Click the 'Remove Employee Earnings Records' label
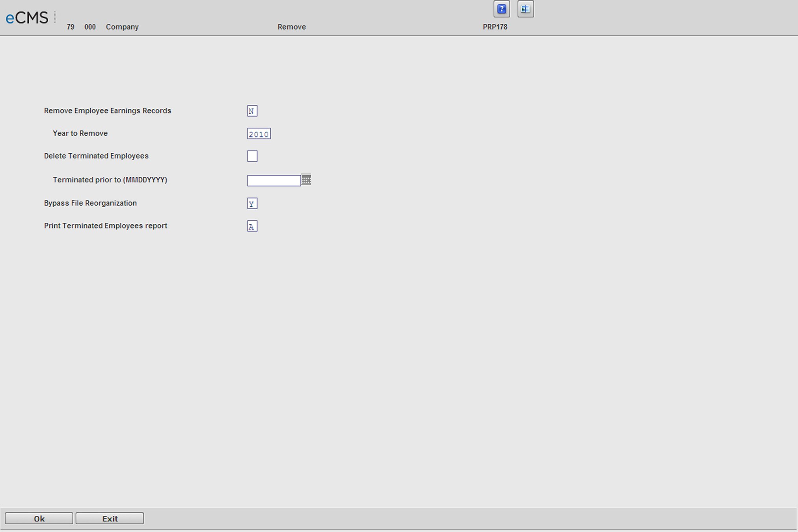The width and height of the screenshot is (798, 532). click(x=108, y=111)
